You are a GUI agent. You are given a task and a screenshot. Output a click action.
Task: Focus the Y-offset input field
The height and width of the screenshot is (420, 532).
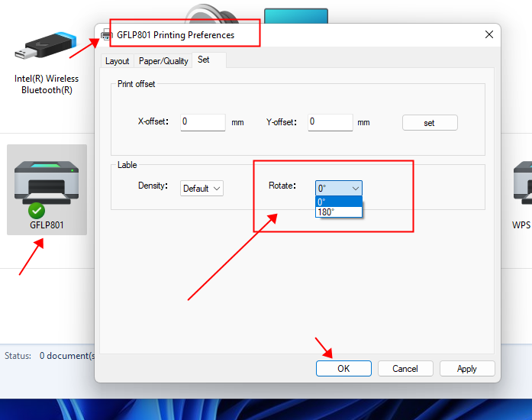[x=330, y=122]
